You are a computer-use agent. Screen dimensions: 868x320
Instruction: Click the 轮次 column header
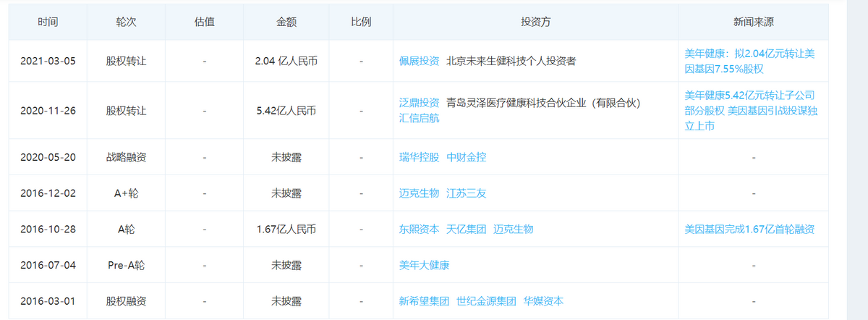pos(127,22)
